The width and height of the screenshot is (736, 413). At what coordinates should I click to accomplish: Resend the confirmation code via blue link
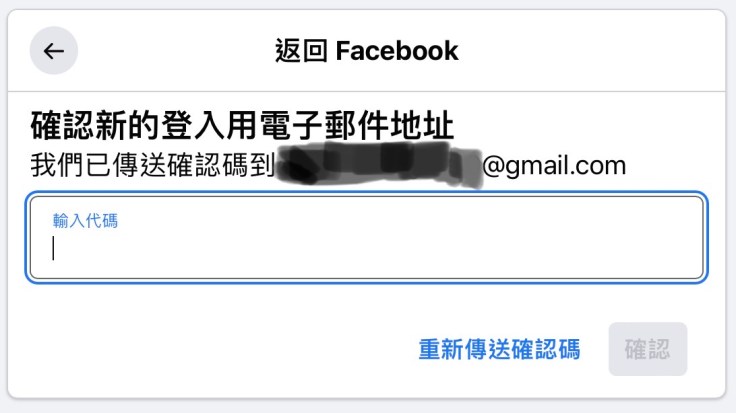[x=499, y=349]
